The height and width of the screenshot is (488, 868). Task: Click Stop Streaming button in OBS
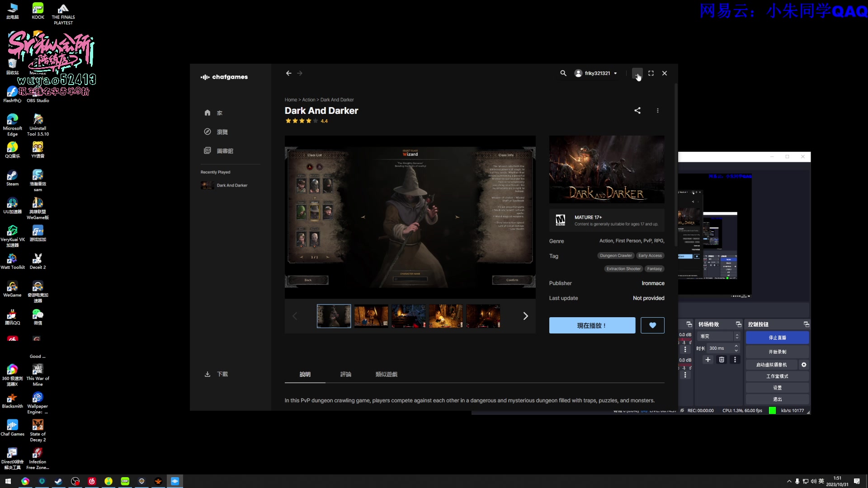tap(777, 338)
